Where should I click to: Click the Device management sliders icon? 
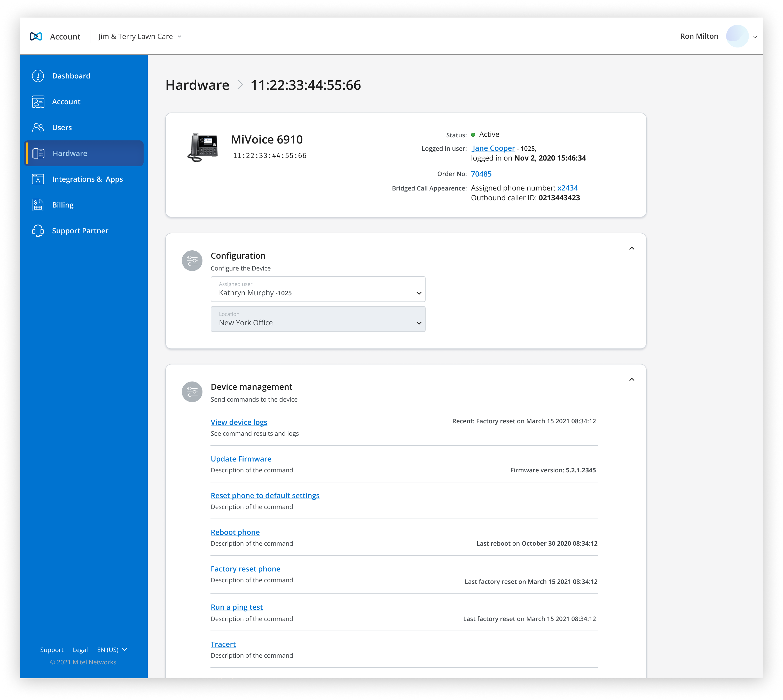[192, 392]
